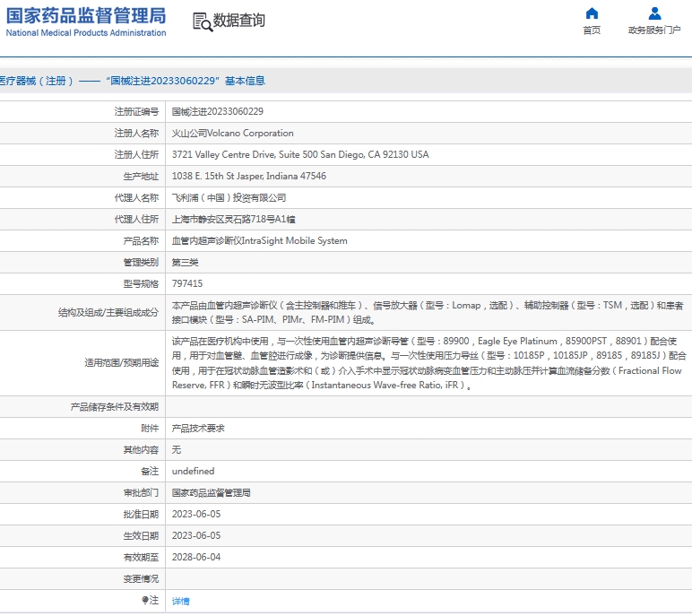Click the intended use text mentioning Eagle Eye Platinum
692x616 pixels.
[429, 363]
